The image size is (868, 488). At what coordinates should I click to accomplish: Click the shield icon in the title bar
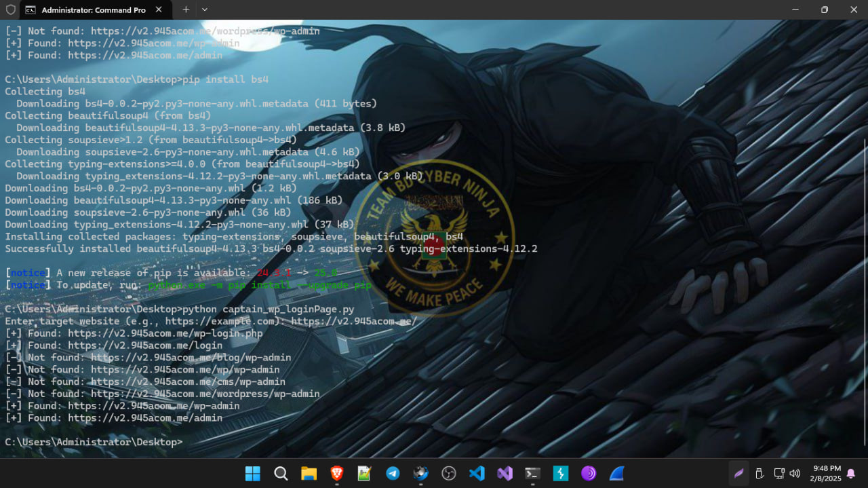pyautogui.click(x=10, y=10)
